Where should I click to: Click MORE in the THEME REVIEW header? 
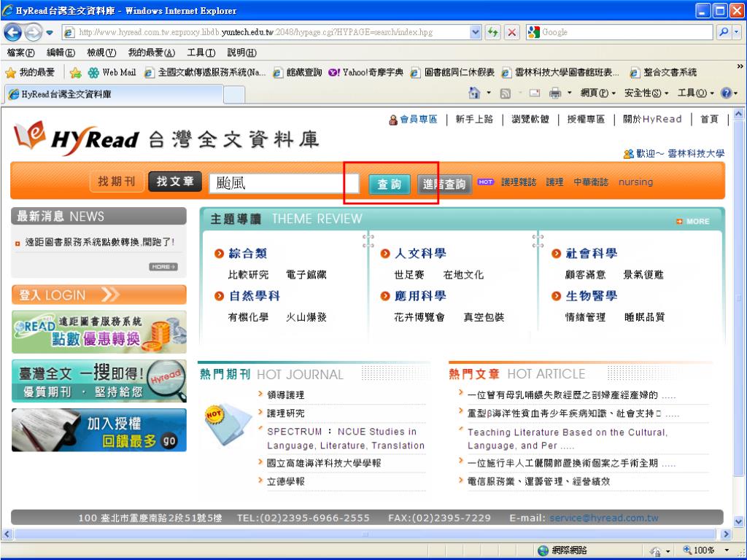693,222
